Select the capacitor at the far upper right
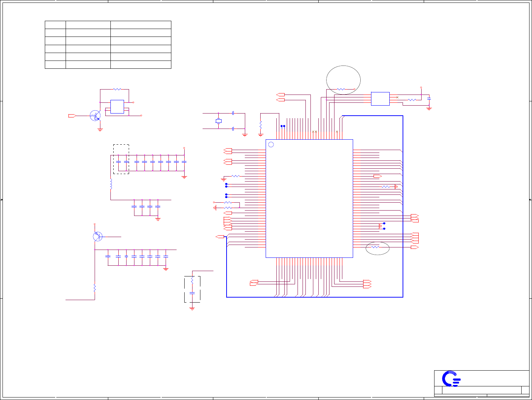Image resolution: width=532 pixels, height=400 pixels. (x=429, y=98)
